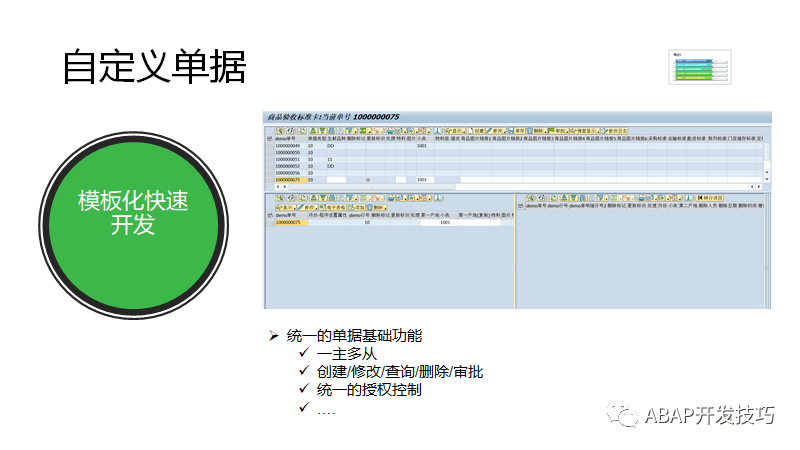Viewport: 800px width, 450px height.
Task: Open the 修改 dropdown in lower-left toolbar
Action: tap(308, 208)
